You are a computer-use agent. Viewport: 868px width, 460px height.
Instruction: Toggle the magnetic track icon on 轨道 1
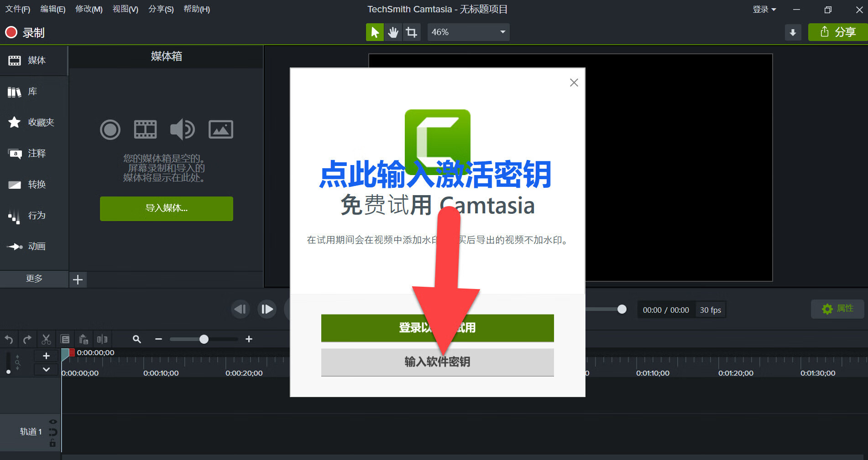click(53, 432)
